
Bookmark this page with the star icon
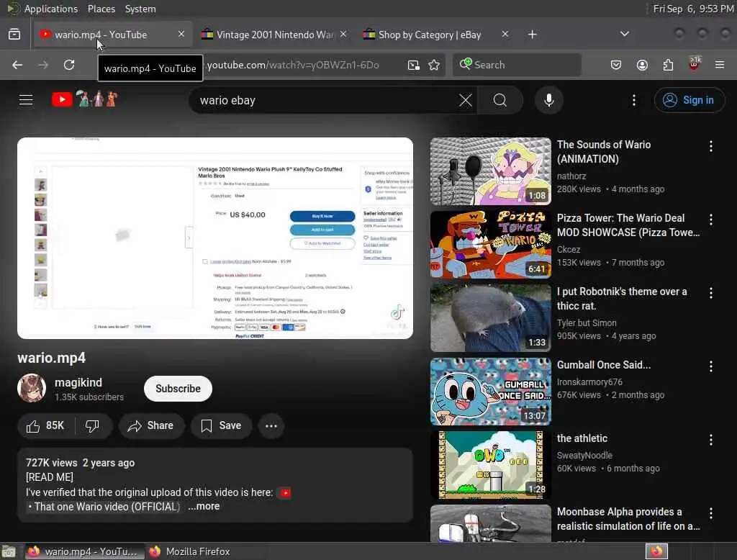click(x=434, y=65)
